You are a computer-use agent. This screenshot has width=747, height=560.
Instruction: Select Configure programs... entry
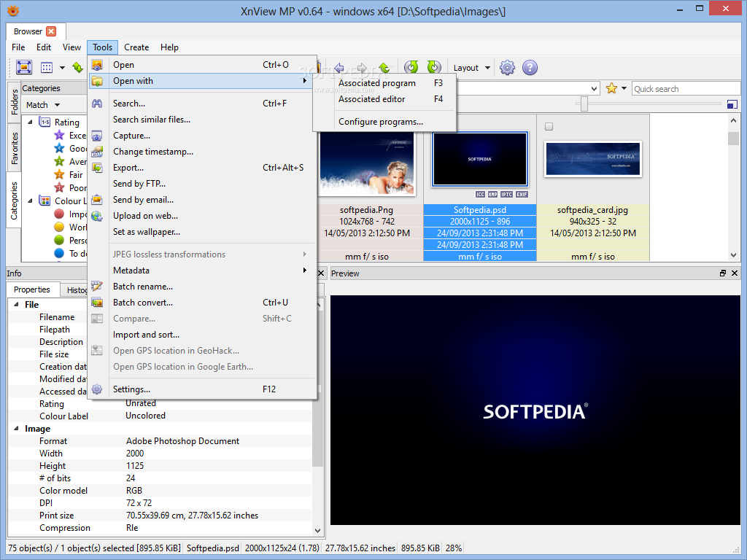coord(384,122)
